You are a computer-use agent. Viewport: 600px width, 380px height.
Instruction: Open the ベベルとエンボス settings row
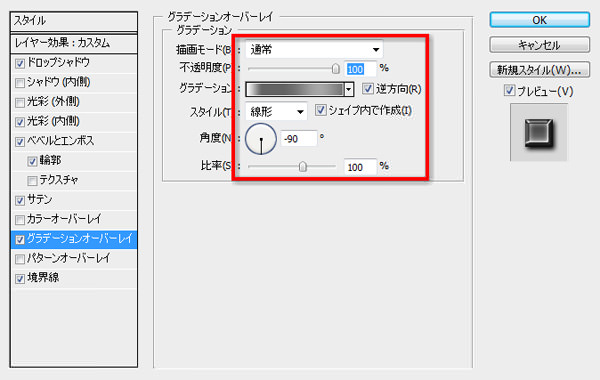tap(74, 141)
